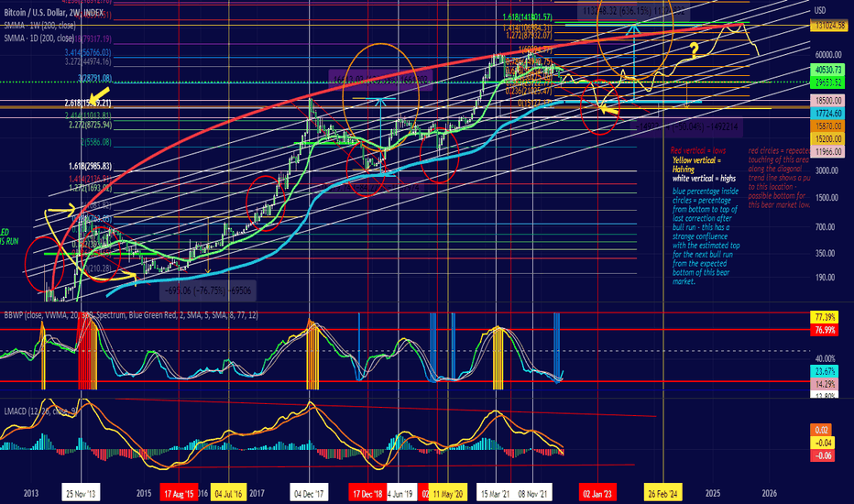
Task: Select the 636.15% price range label
Action: coord(633,10)
